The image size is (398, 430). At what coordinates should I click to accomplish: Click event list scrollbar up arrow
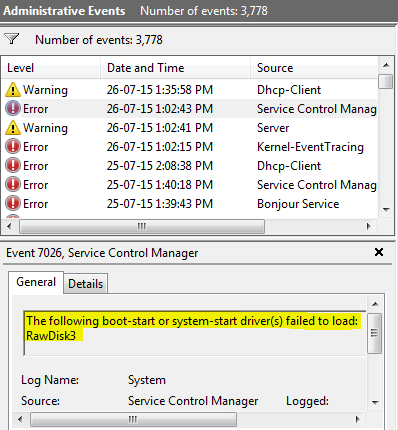tap(386, 65)
